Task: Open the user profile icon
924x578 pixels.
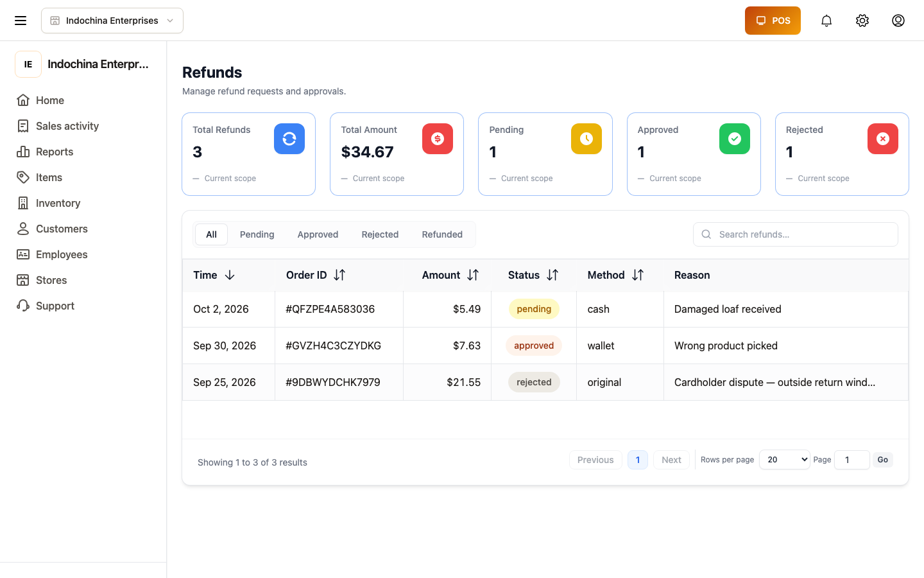Action: click(898, 21)
